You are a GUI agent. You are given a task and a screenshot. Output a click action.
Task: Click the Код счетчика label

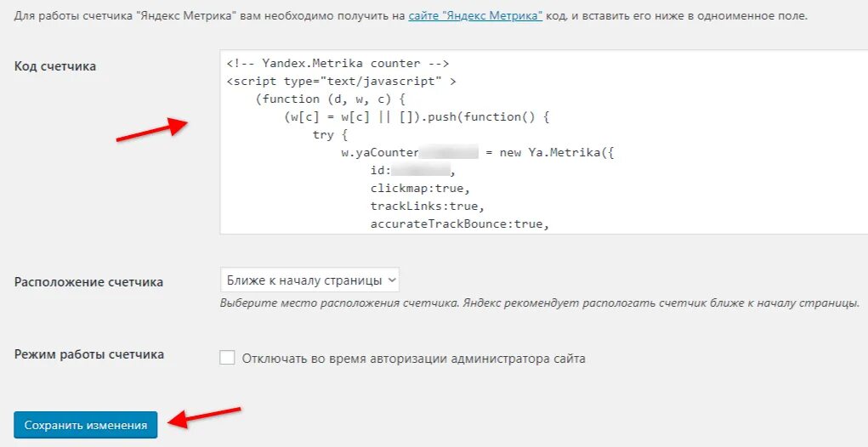pos(54,65)
